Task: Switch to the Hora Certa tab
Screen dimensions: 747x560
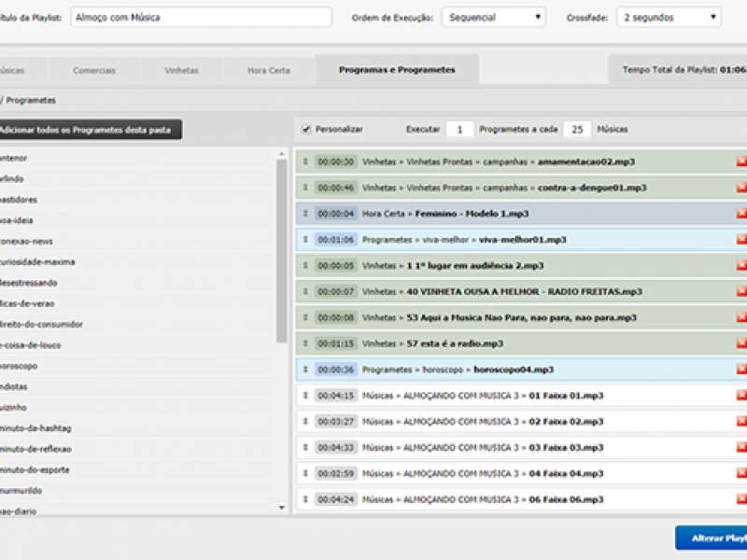Action: pyautogui.click(x=269, y=71)
